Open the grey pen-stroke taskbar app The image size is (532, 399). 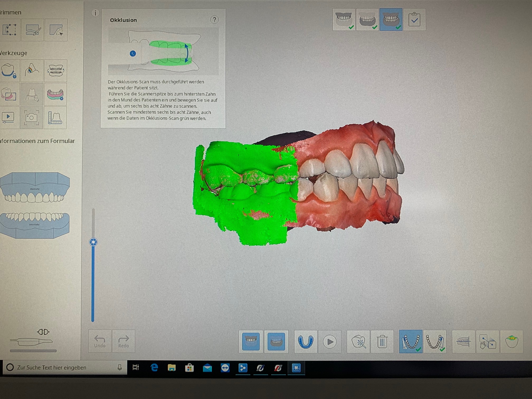[x=260, y=368]
